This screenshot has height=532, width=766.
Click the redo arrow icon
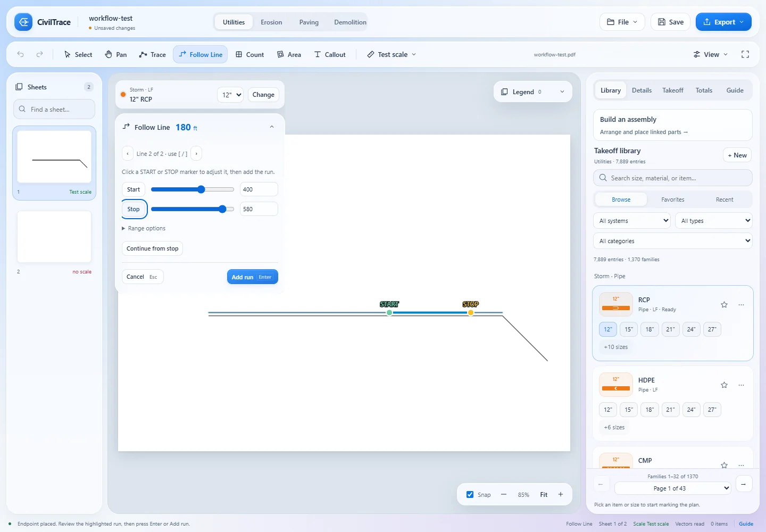click(x=39, y=54)
